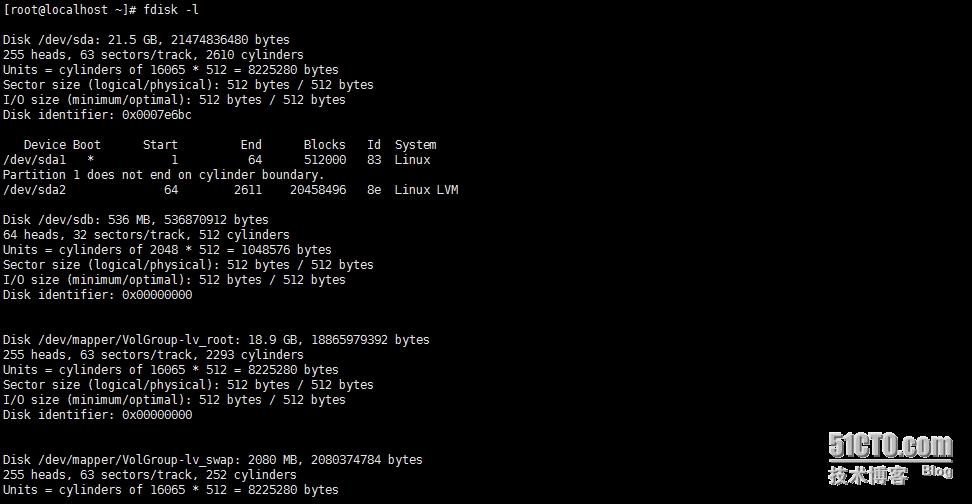This screenshot has width=972, height=504.
Task: Click the VolGroup-lv_swap disk line
Action: tap(212, 460)
